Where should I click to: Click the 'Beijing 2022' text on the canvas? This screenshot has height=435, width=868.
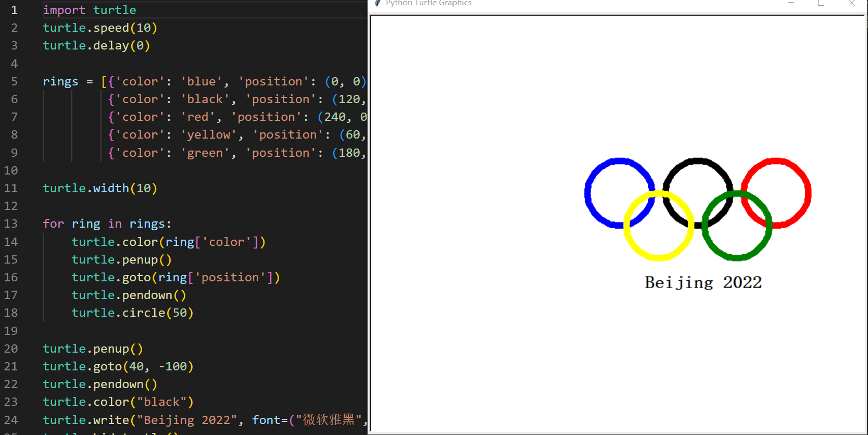tap(703, 282)
